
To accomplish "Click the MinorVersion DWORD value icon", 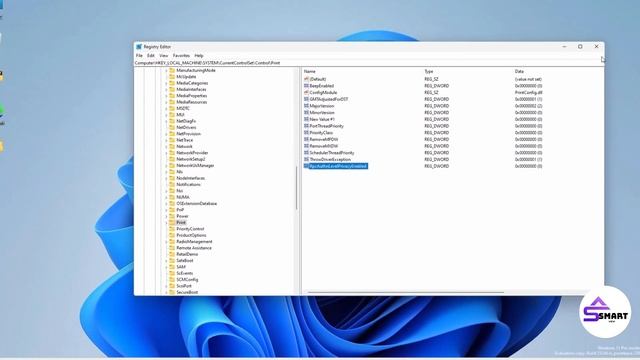I will click(306, 113).
